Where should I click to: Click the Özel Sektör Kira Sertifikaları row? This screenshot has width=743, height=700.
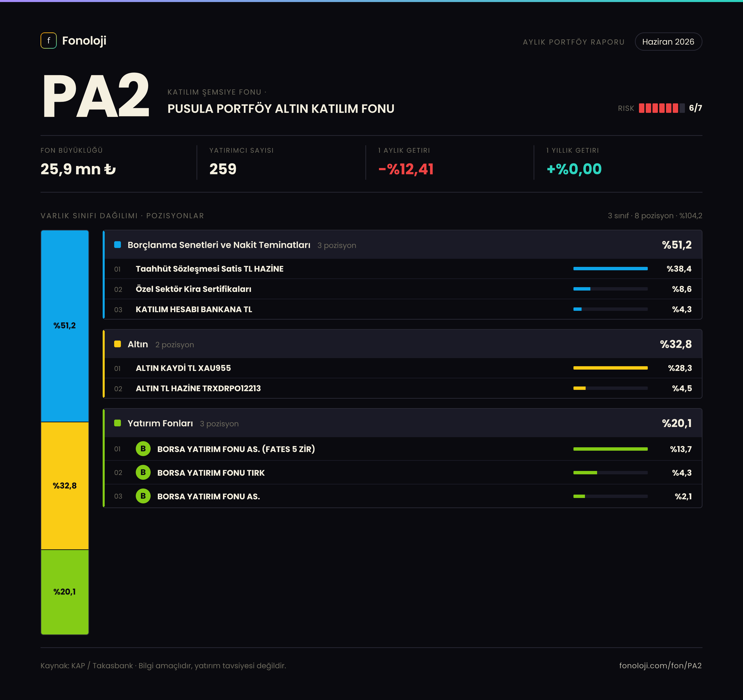point(403,289)
